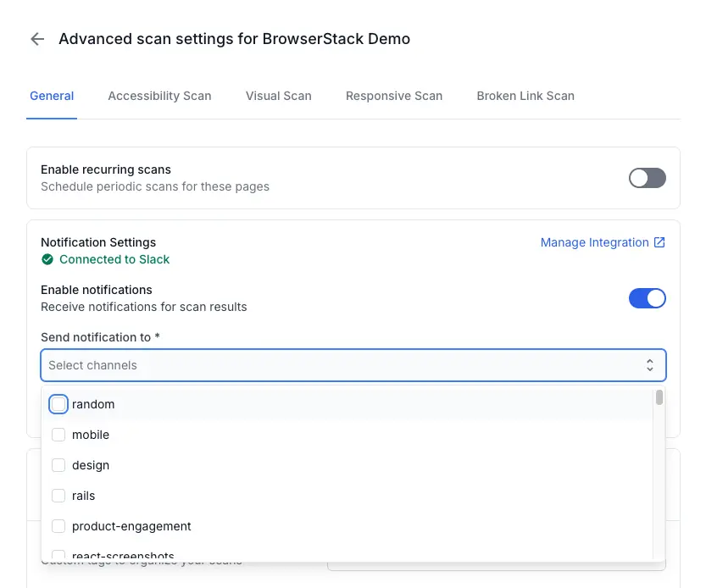
Task: Open the Manage Integration link
Action: 594,242
